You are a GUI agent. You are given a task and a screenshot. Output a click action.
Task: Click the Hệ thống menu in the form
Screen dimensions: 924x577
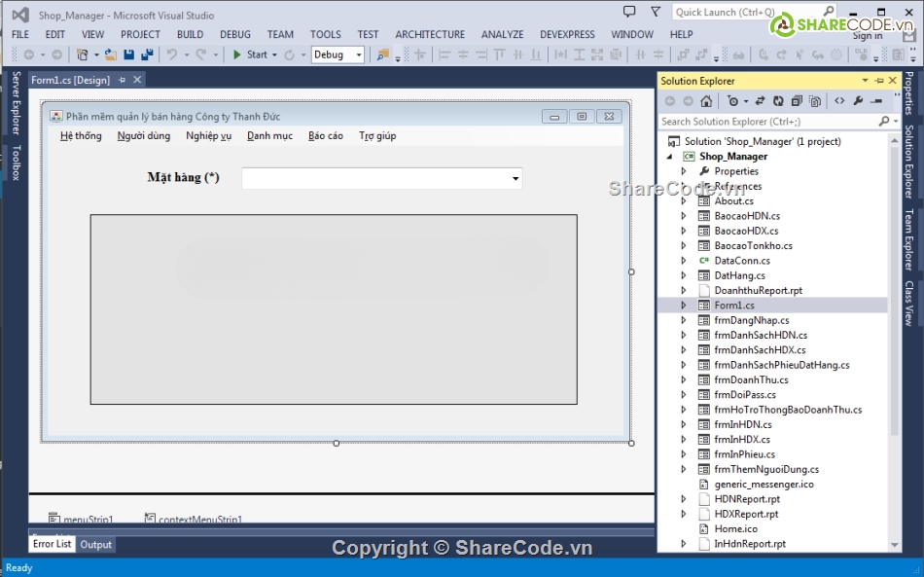pos(81,136)
